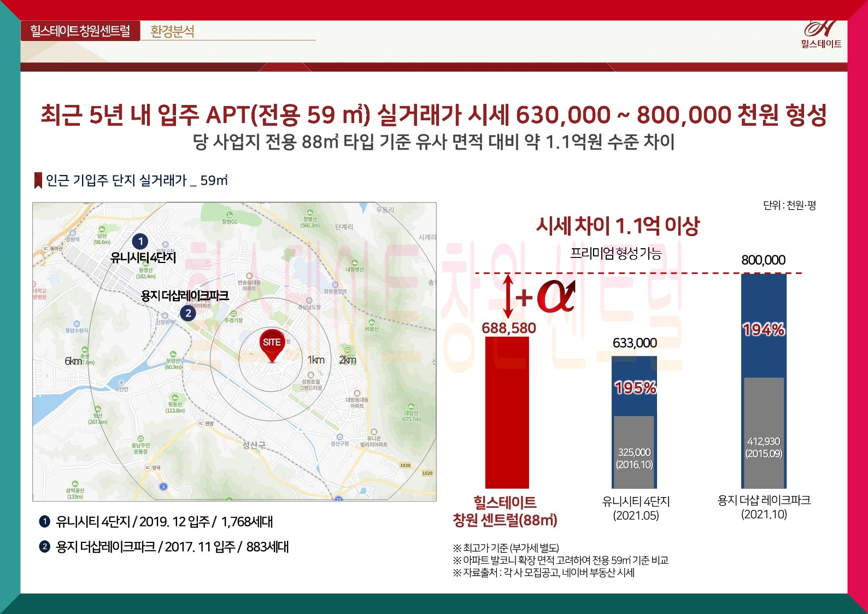Click the gray 412,930 bar section
This screenshot has height=614, width=868.
(x=764, y=433)
